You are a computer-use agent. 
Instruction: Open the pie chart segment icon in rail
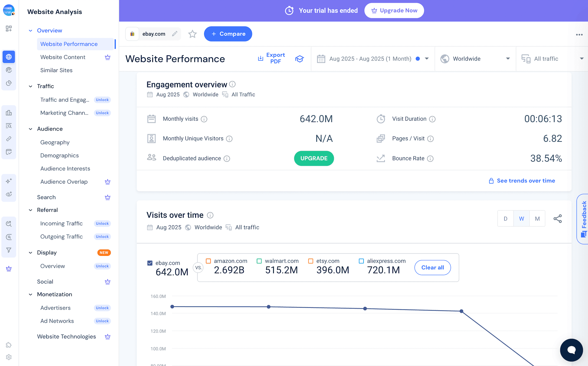pos(9,83)
